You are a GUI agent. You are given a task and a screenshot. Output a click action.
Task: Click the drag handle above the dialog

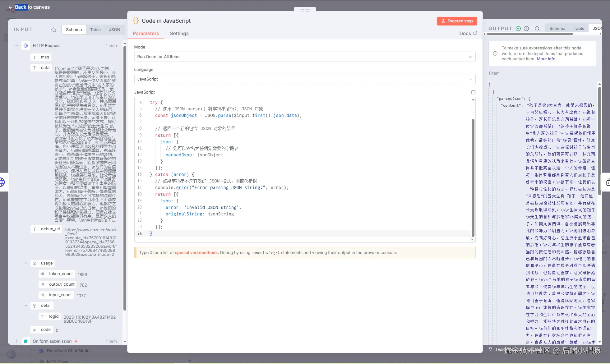point(305,10)
